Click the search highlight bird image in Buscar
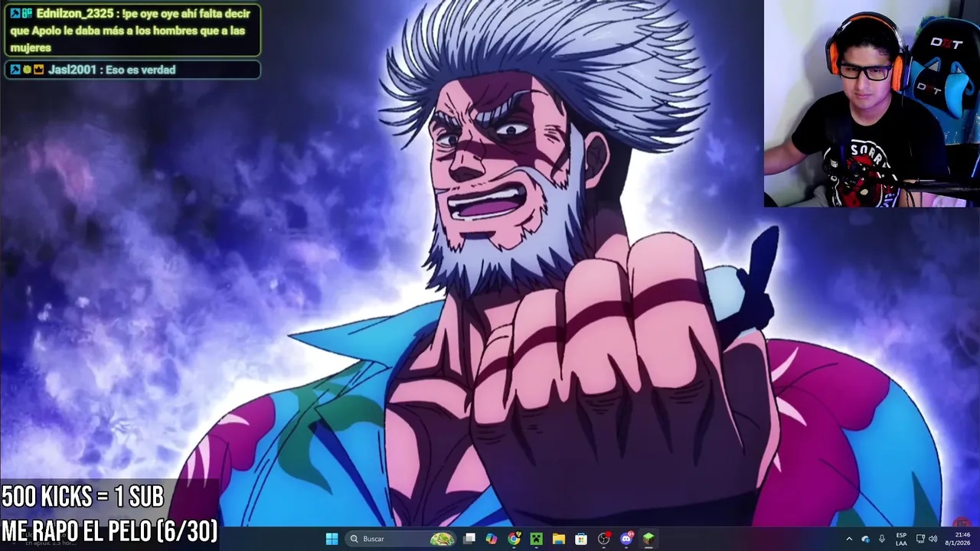This screenshot has height=551, width=980. coord(443,539)
